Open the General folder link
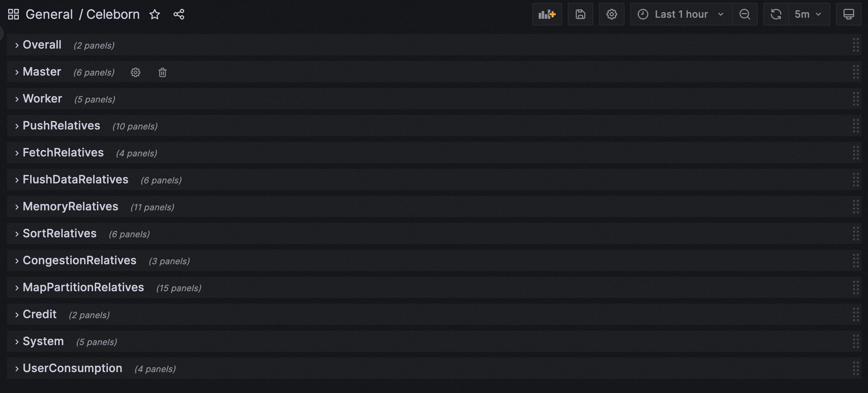 [49, 15]
